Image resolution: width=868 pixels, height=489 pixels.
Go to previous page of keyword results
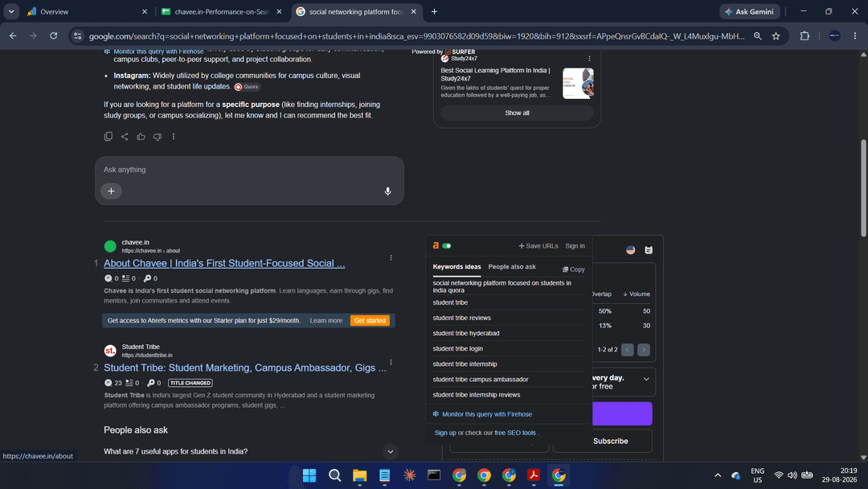point(627,349)
